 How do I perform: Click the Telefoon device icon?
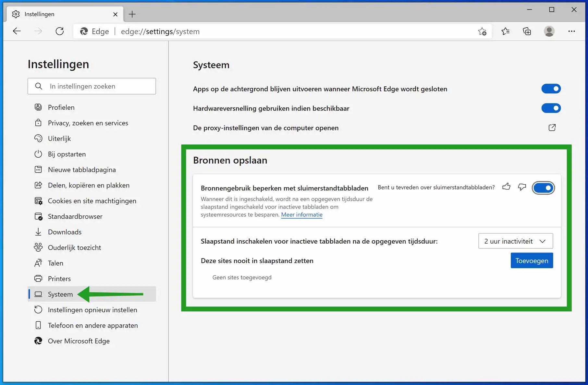pos(38,325)
